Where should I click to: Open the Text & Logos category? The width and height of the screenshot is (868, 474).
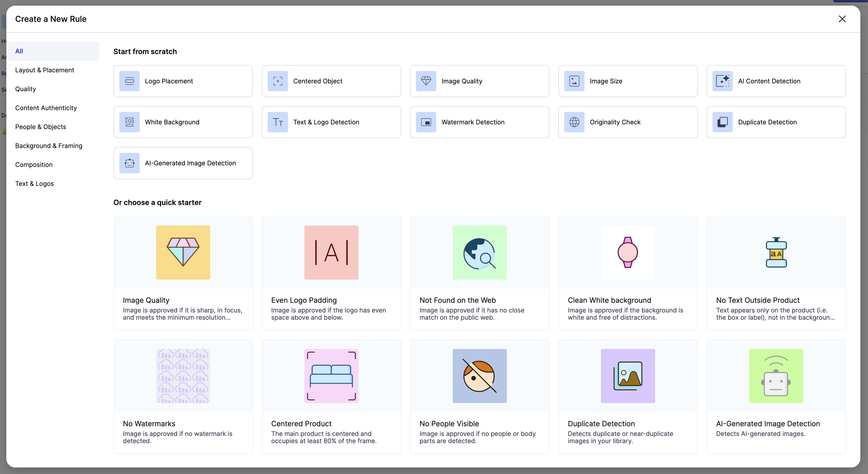pyautogui.click(x=34, y=184)
